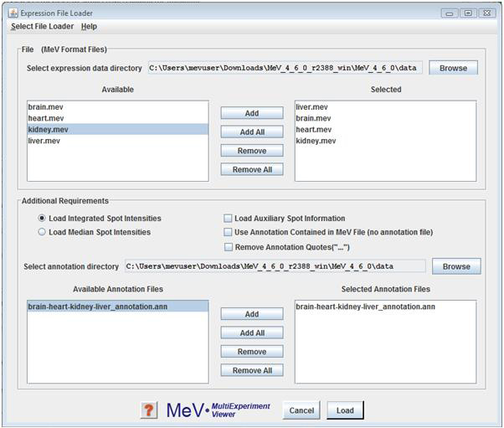
Task: Click Remove All under expression files
Action: [252, 169]
